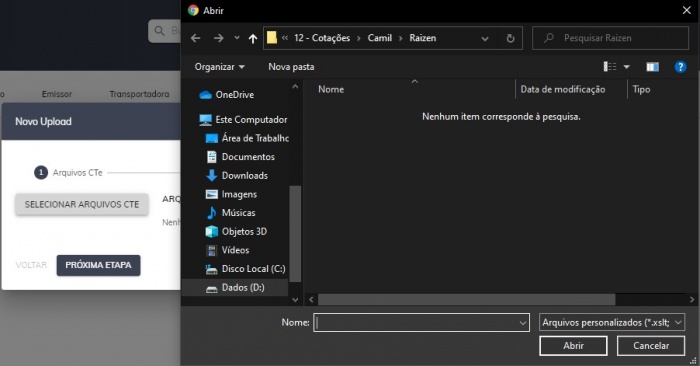Open 'Músicas' in the sidebar
The height and width of the screenshot is (366, 700).
[x=231, y=213]
